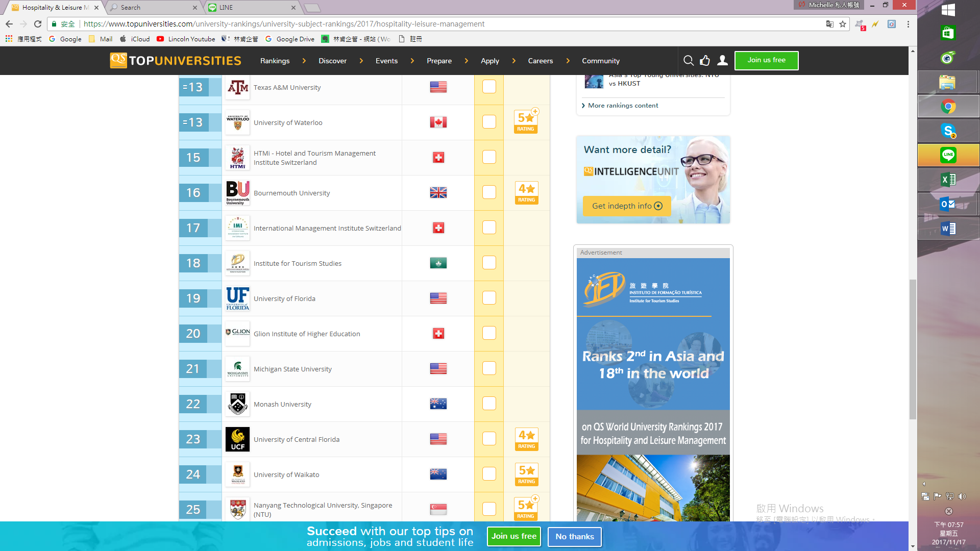Expand the Careers menu chevron
Image resolution: width=980 pixels, height=551 pixels.
[568, 61]
